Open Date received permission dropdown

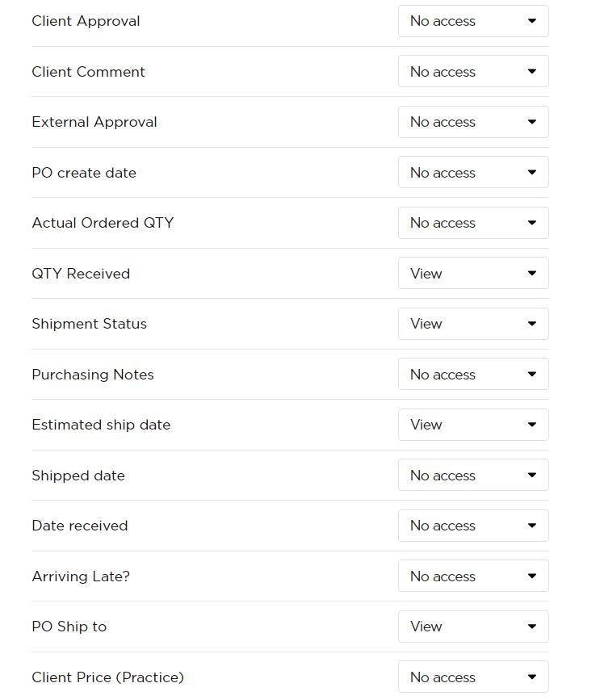pyautogui.click(x=473, y=526)
